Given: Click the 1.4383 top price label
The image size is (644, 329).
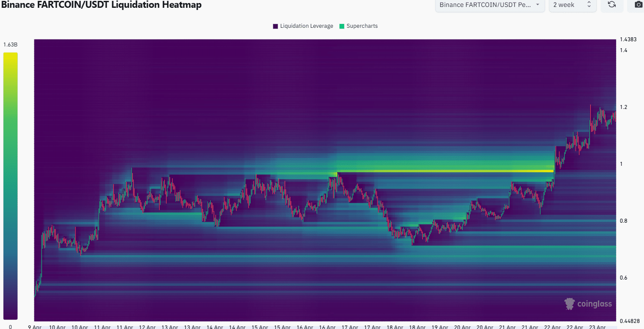Looking at the screenshot, I should click(628, 39).
